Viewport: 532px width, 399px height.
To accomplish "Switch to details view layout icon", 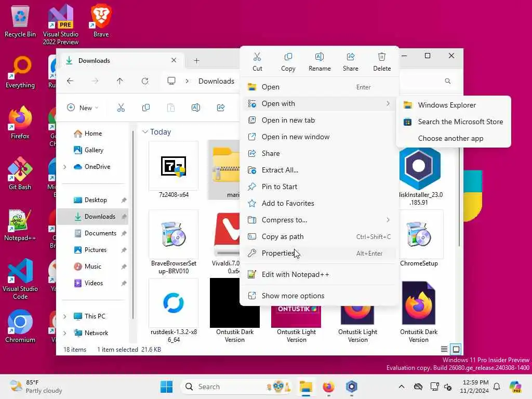I will pyautogui.click(x=444, y=349).
